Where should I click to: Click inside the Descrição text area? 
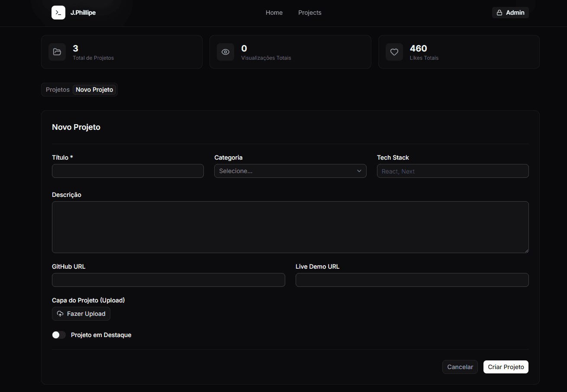click(x=290, y=227)
